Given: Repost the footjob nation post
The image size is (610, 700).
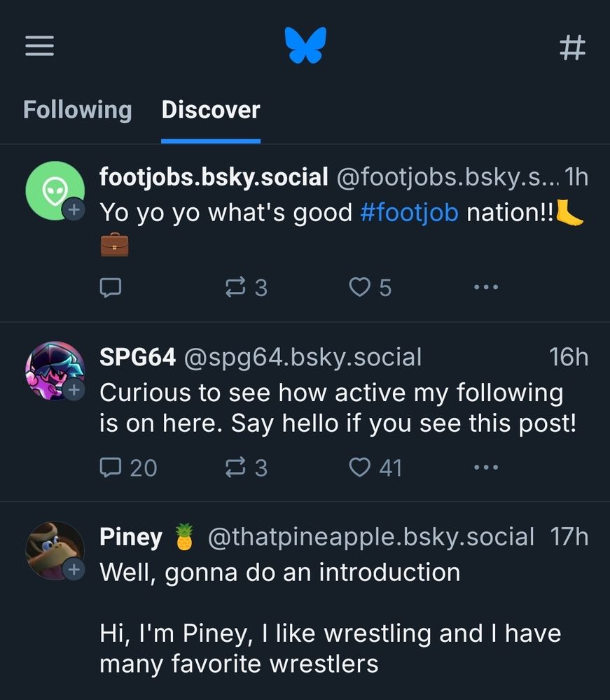Looking at the screenshot, I should click(x=247, y=287).
